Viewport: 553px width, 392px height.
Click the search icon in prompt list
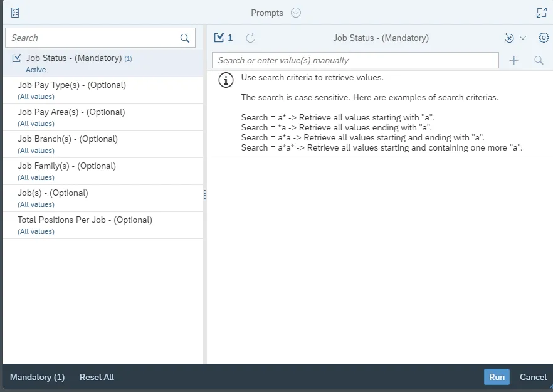[185, 38]
